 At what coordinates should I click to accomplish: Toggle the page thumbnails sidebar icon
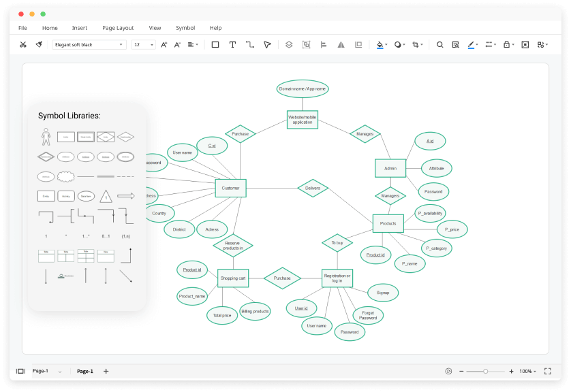(20, 371)
